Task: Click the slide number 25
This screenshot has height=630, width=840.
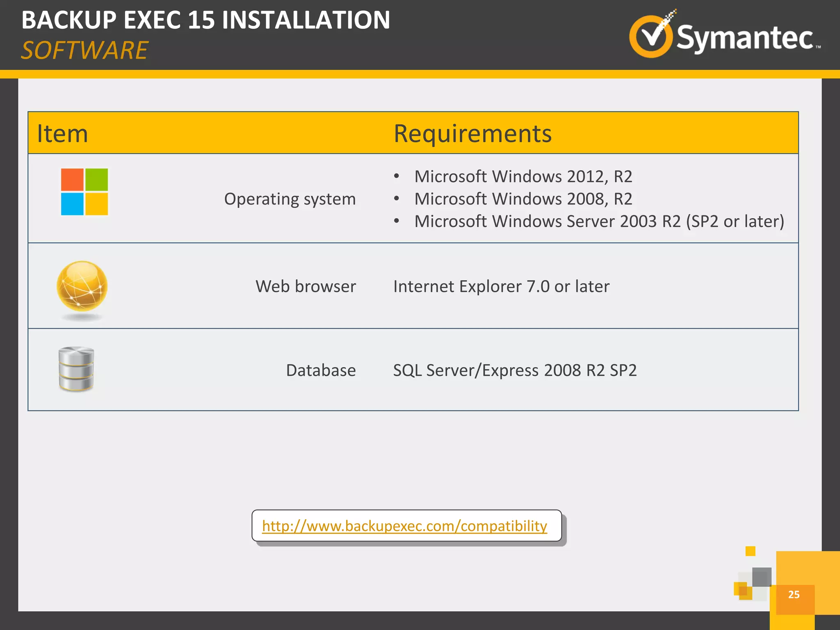Action: pyautogui.click(x=794, y=594)
